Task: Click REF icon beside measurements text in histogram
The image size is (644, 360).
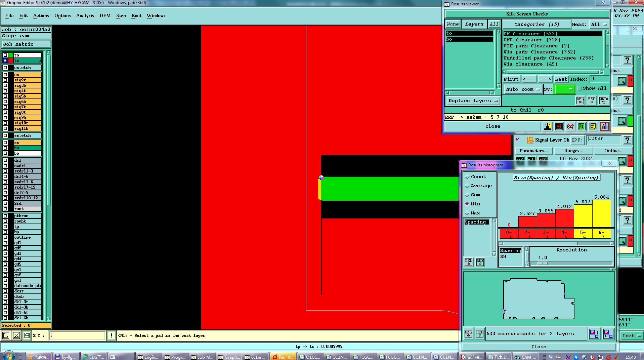Action: [480, 334]
